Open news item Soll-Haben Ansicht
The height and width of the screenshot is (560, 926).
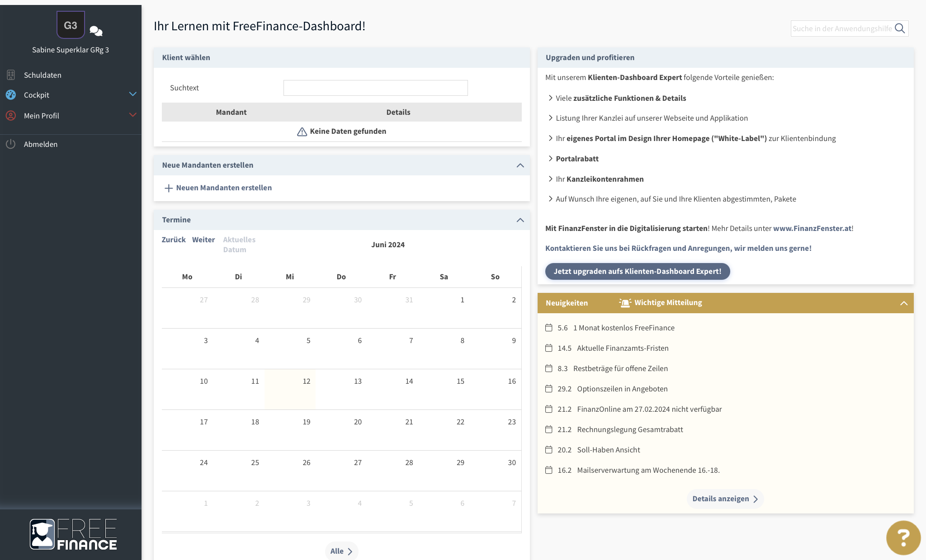(609, 450)
